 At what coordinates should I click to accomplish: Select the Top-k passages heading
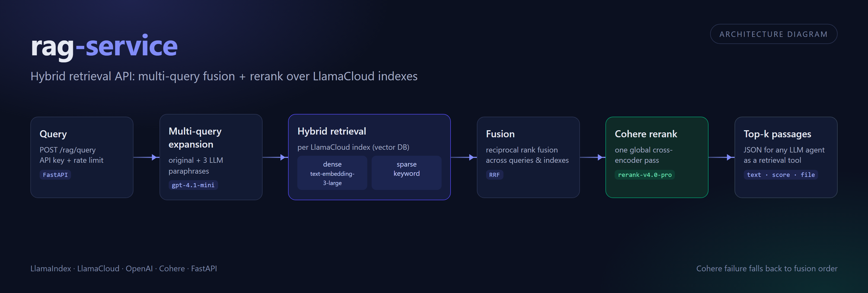[777, 134]
